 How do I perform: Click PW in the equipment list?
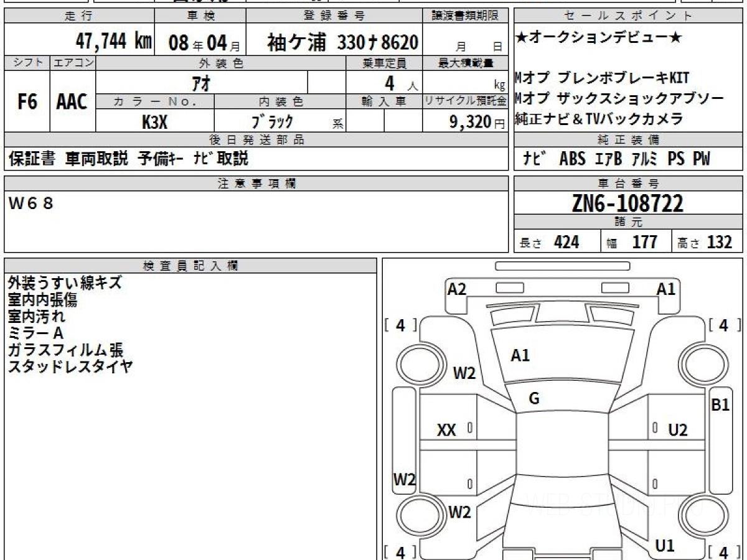tap(702, 159)
